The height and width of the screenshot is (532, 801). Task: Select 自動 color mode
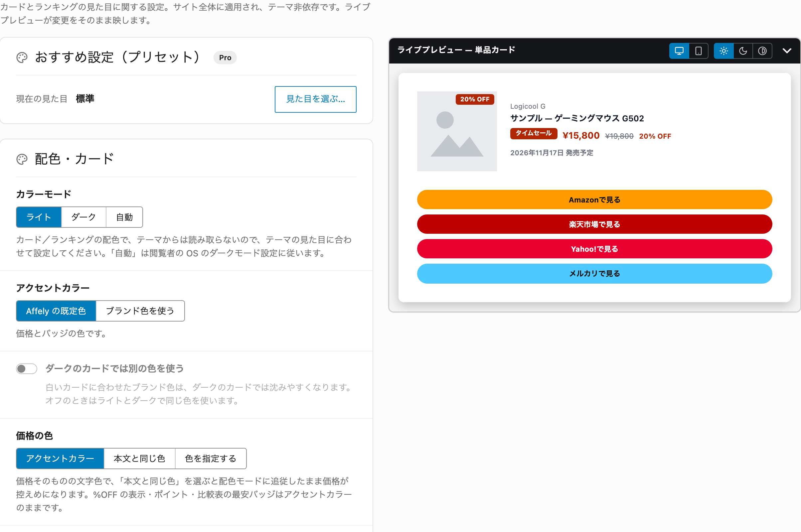point(124,217)
